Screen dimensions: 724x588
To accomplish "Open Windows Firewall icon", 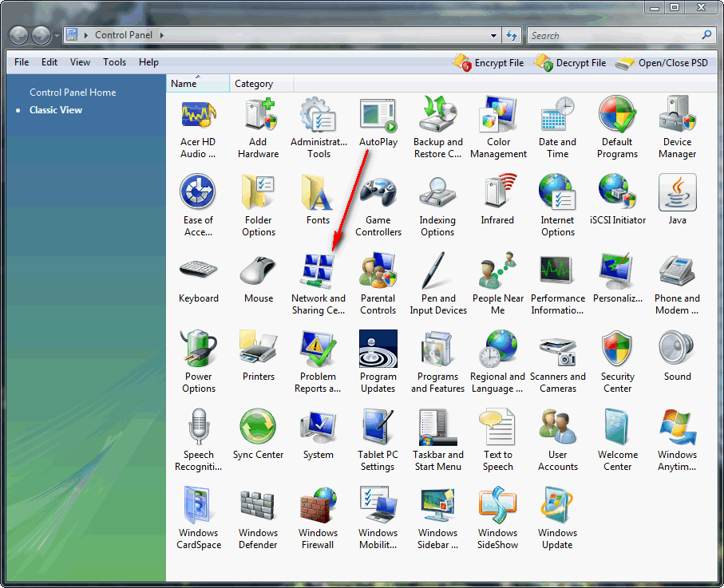I will 318,505.
